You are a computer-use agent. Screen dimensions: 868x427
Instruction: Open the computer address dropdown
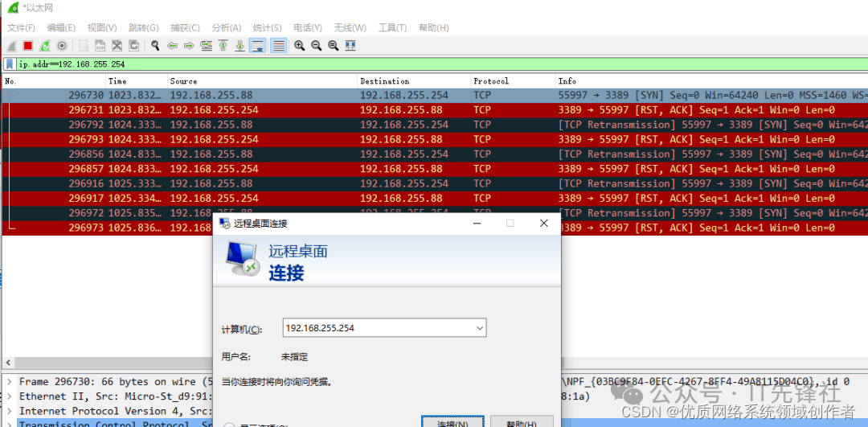(480, 328)
